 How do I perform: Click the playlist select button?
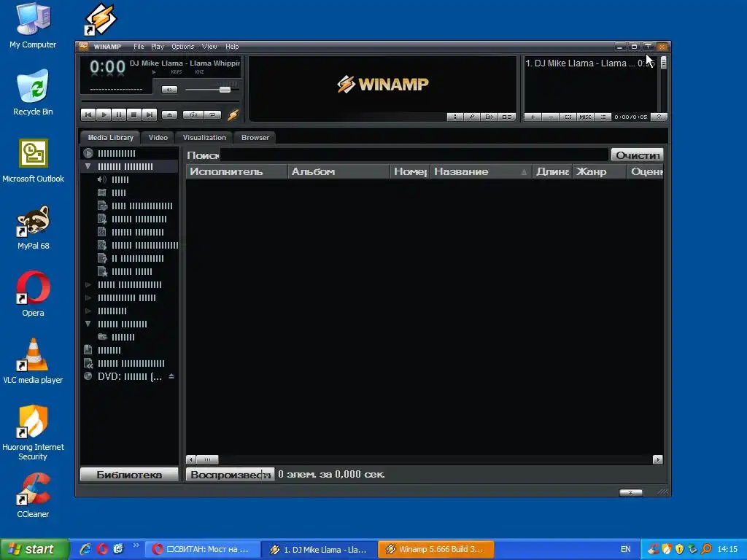point(568,117)
